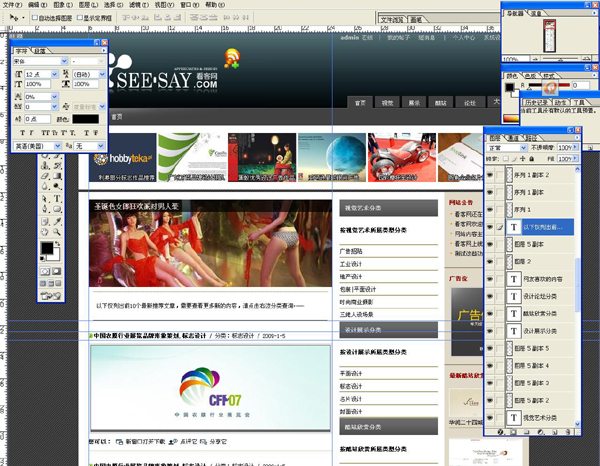Select the Path Selection tool

click(45, 199)
